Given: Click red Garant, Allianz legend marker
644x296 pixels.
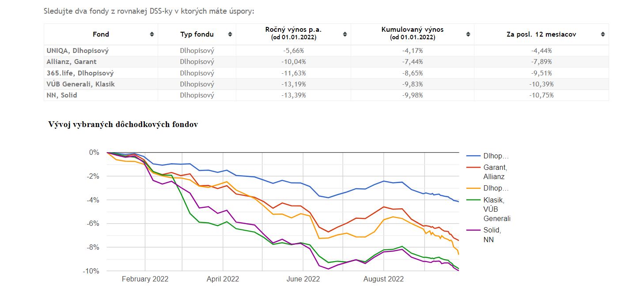Looking at the screenshot, I should [473, 168].
